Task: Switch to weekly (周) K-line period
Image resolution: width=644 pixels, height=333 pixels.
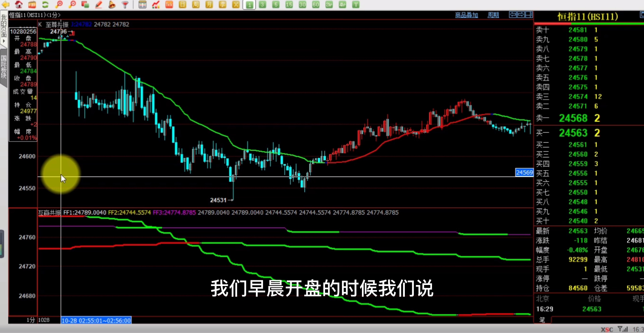Action: pos(196,4)
